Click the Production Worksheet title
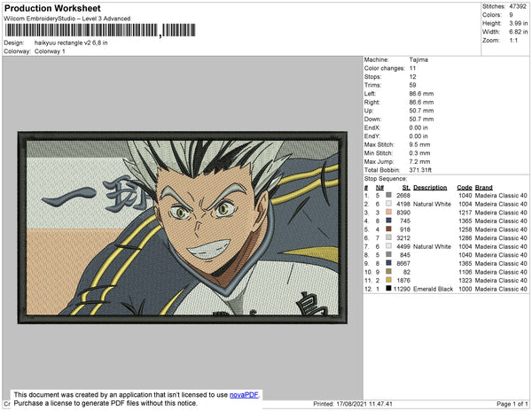This screenshot has height=411, width=532. tap(52, 9)
